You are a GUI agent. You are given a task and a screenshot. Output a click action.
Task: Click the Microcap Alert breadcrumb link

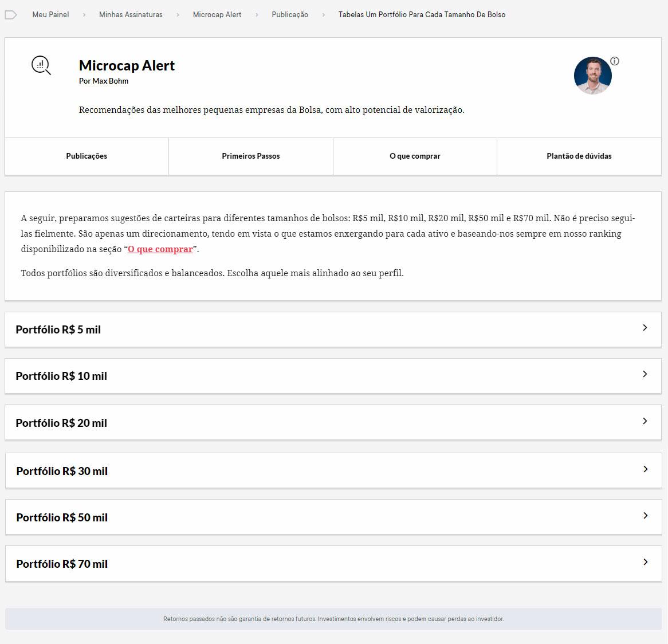coord(217,15)
